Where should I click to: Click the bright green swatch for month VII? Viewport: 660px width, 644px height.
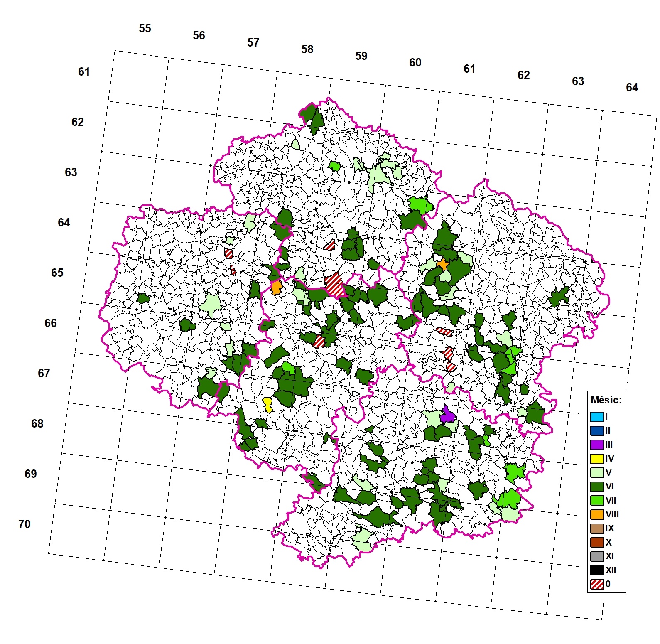pos(597,500)
